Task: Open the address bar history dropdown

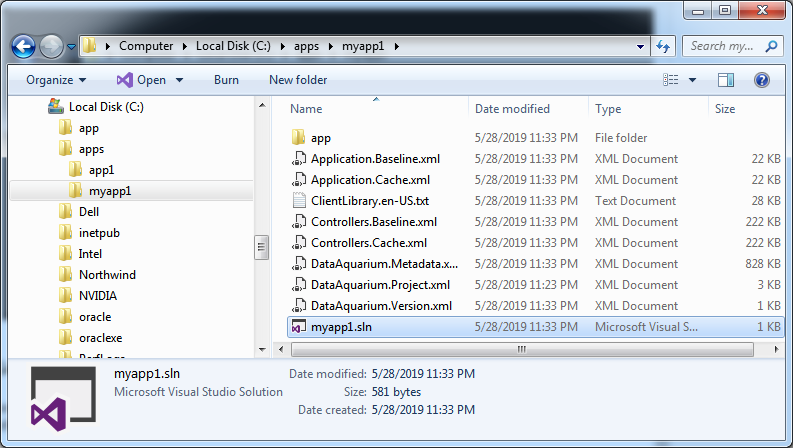Action: [640, 47]
